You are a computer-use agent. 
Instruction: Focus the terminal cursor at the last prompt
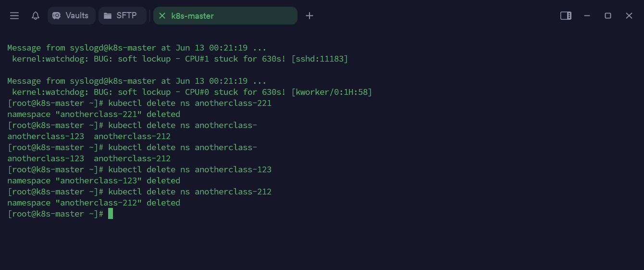[111, 214]
